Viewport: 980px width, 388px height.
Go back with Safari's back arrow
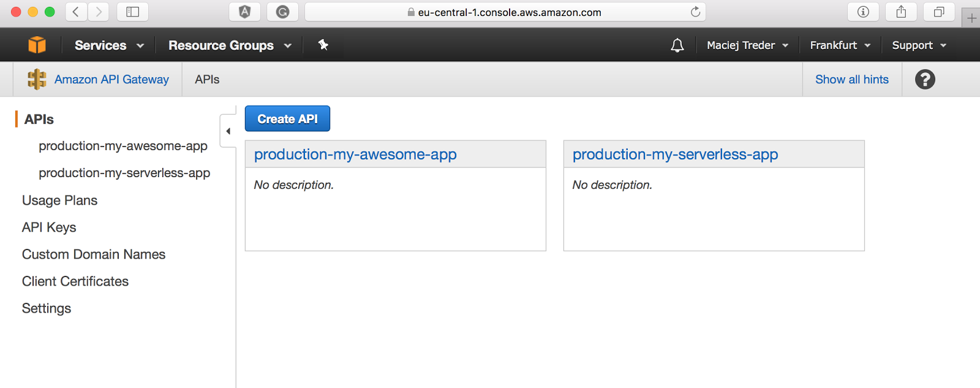[x=76, y=12]
